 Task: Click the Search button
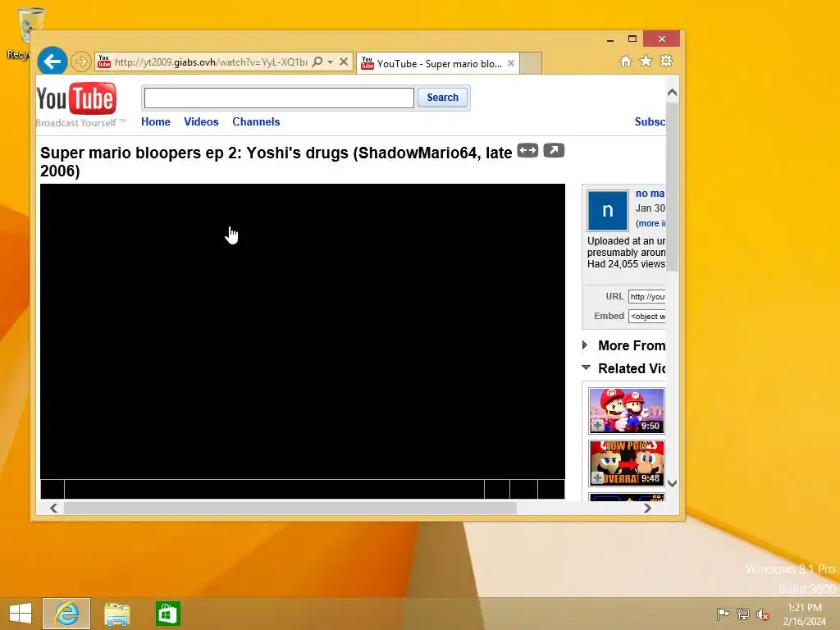tap(442, 98)
